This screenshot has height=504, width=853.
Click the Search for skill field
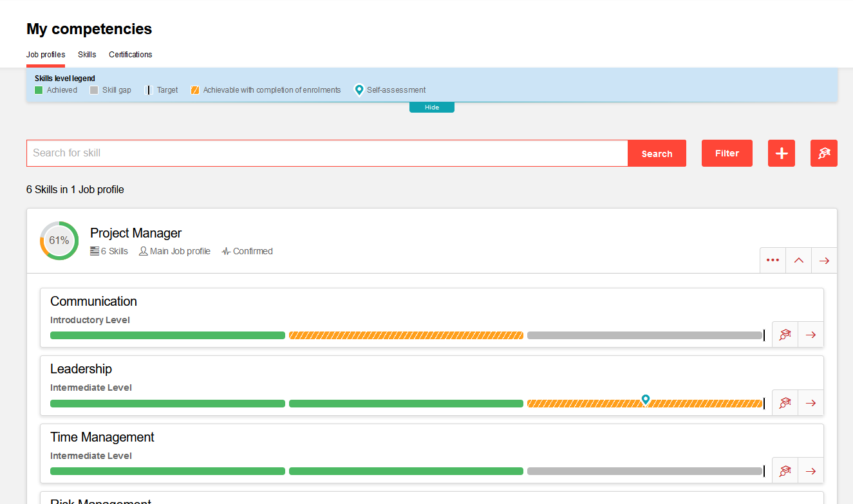(327, 153)
